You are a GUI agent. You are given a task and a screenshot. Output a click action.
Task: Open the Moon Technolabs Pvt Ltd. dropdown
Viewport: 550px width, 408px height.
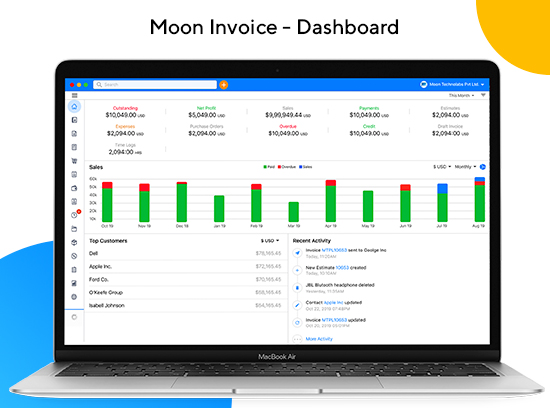click(457, 85)
